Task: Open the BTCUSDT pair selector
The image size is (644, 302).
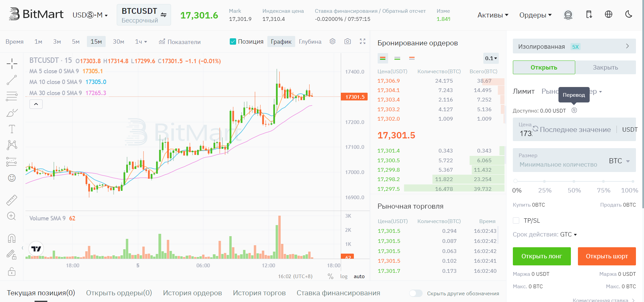Action: point(144,15)
